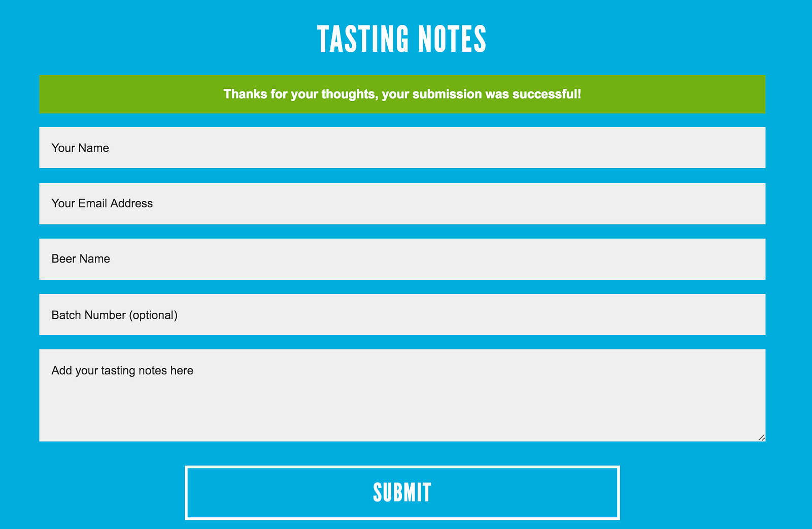Click the optional Batch Number field
This screenshot has width=812, height=529.
[402, 315]
